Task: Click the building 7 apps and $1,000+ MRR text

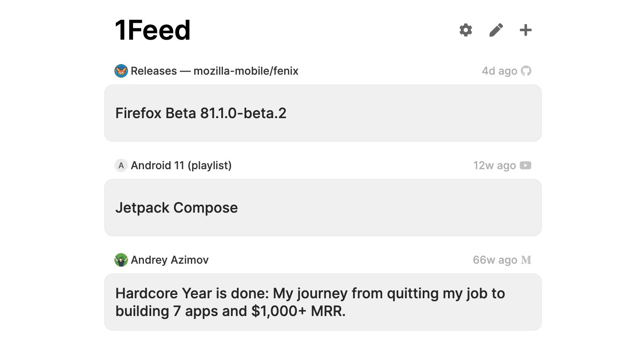Action: tap(231, 311)
